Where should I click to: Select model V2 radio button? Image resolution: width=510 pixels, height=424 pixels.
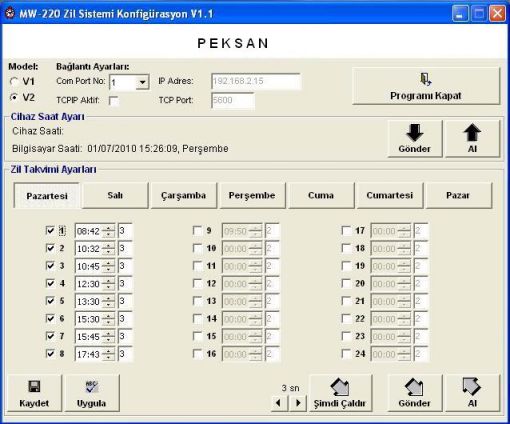click(14, 97)
